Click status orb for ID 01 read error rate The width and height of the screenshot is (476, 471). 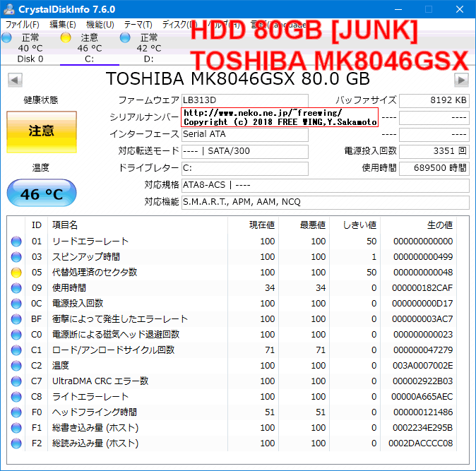click(16, 242)
